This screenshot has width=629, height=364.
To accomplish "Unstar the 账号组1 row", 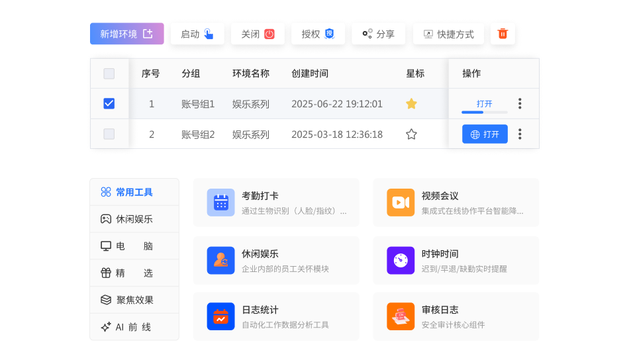I will point(411,104).
